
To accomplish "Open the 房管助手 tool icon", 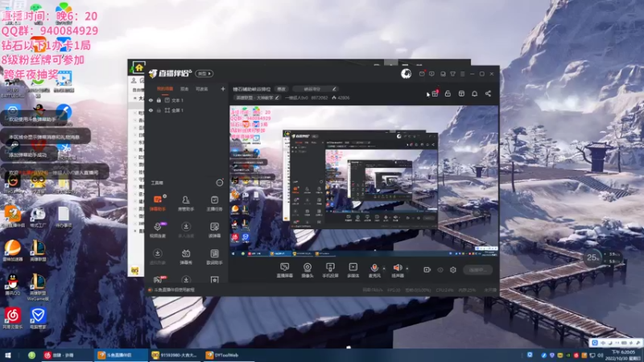I will pos(186,204).
